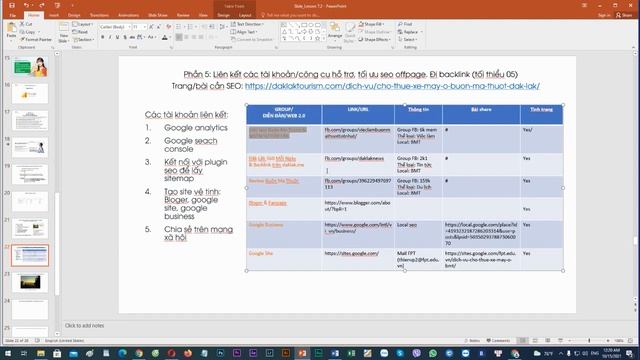640x360 pixels.
Task: Reset the slide layout
Action: coord(80,32)
